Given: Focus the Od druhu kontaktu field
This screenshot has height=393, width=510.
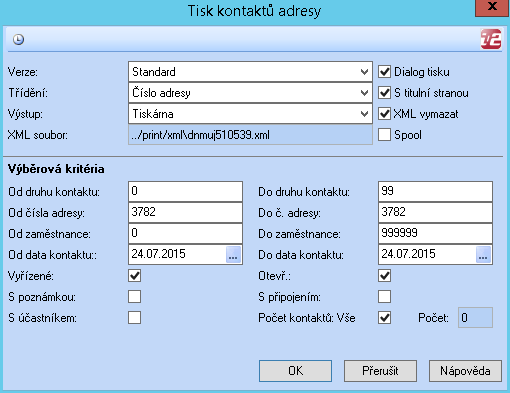Looking at the screenshot, I should click(x=185, y=191).
